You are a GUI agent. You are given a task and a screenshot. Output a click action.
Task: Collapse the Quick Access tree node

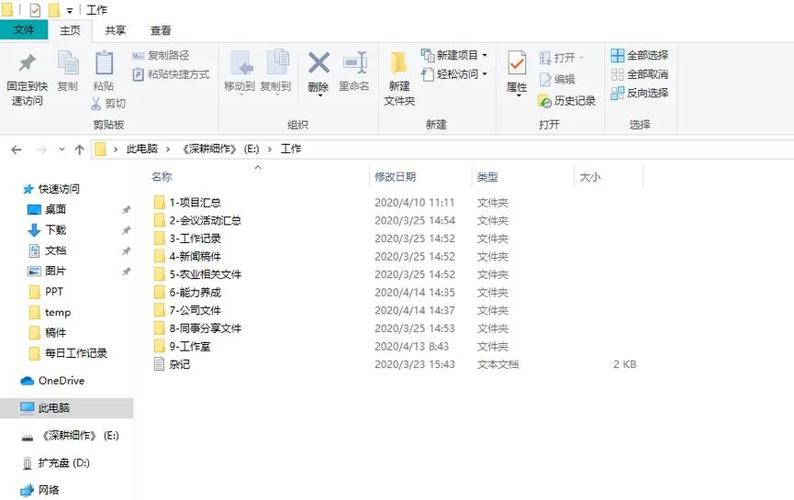(12, 189)
